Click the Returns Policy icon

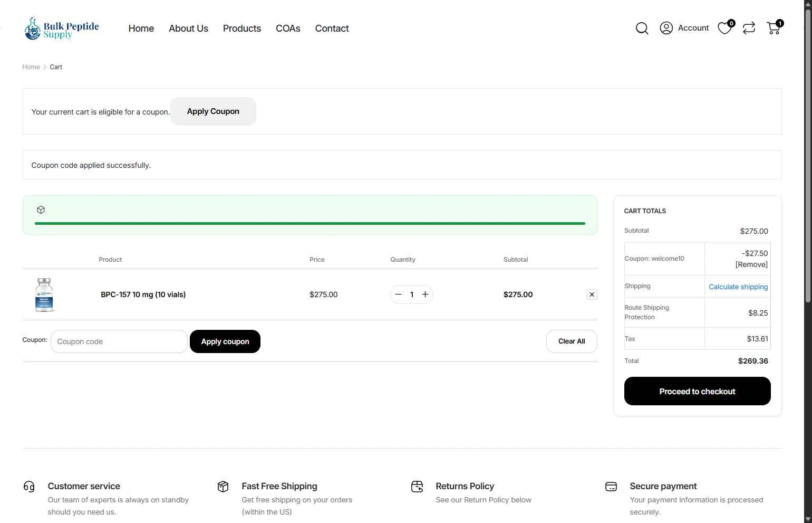[x=417, y=487]
